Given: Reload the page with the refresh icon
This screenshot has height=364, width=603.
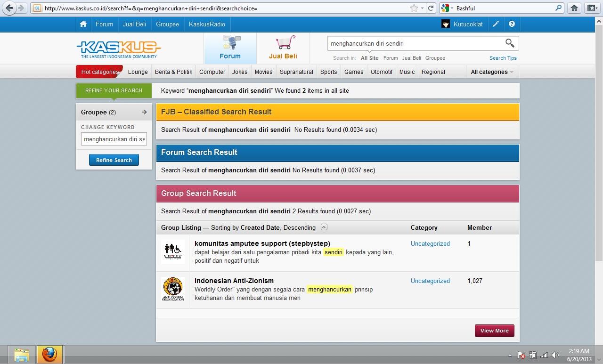Looking at the screenshot, I should click(431, 8).
